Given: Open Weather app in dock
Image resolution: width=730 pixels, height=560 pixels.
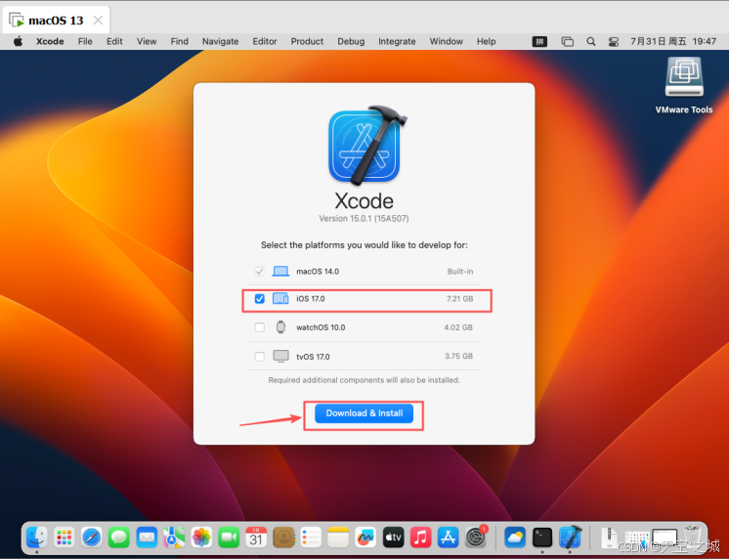Looking at the screenshot, I should (x=514, y=538).
